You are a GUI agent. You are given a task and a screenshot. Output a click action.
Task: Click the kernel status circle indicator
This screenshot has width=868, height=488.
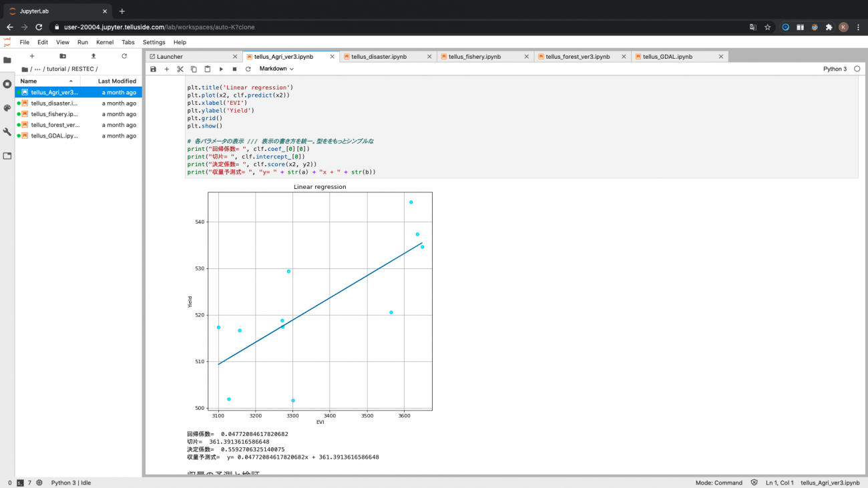pos(857,69)
